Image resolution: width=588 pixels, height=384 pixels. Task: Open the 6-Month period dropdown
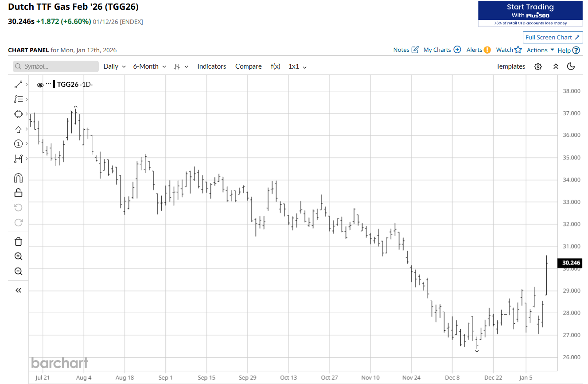[x=150, y=66]
